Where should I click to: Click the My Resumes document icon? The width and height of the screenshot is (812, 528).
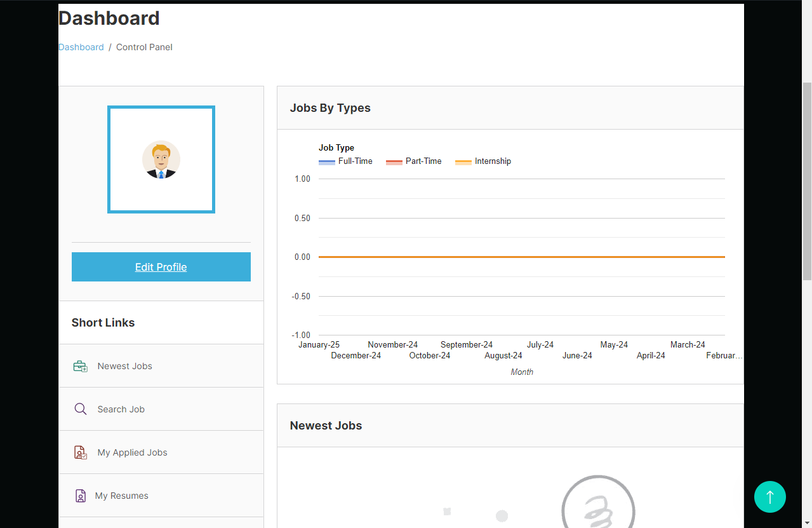[81, 496]
